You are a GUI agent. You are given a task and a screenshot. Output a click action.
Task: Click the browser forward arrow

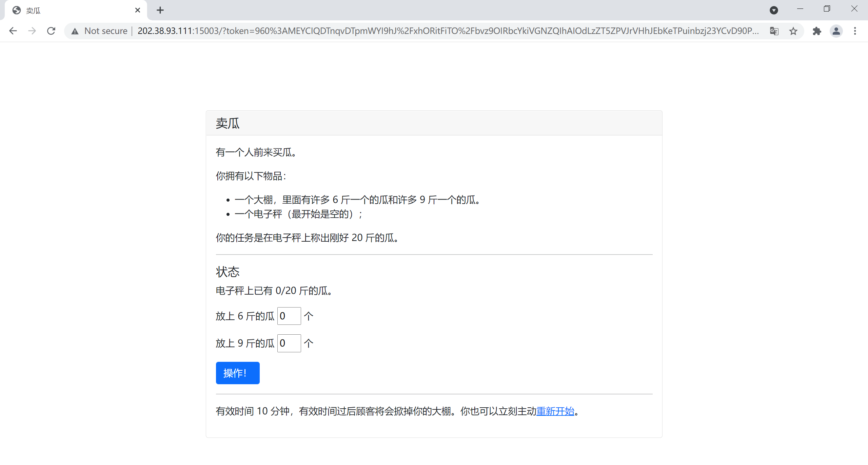32,31
